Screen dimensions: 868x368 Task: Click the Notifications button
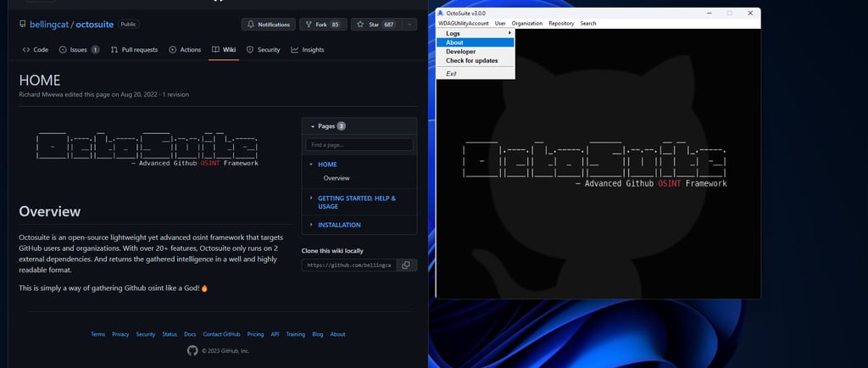[269, 25]
